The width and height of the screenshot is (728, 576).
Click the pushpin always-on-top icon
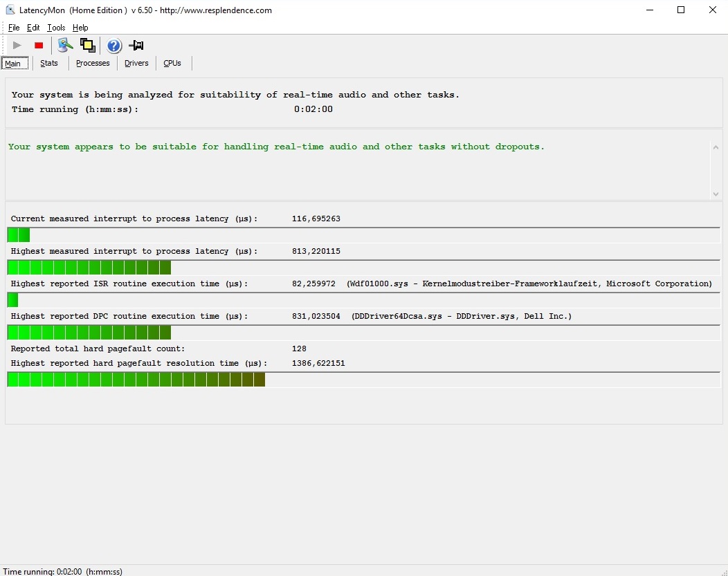tap(136, 46)
